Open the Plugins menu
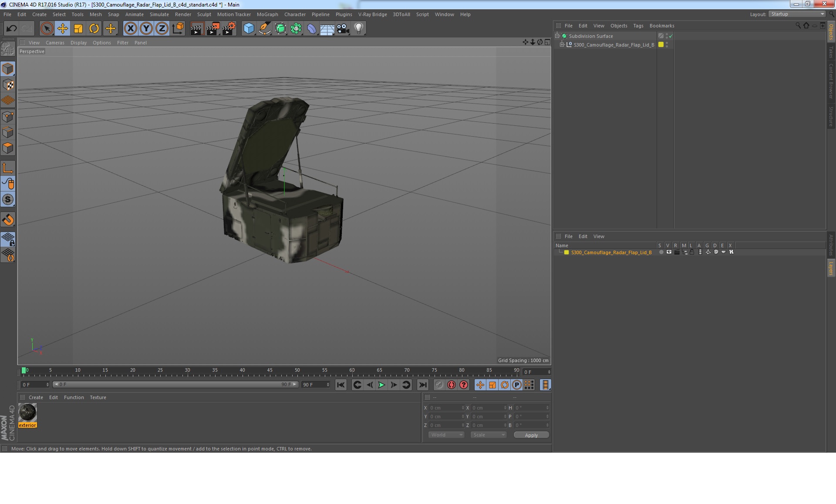The image size is (836, 504). click(344, 14)
